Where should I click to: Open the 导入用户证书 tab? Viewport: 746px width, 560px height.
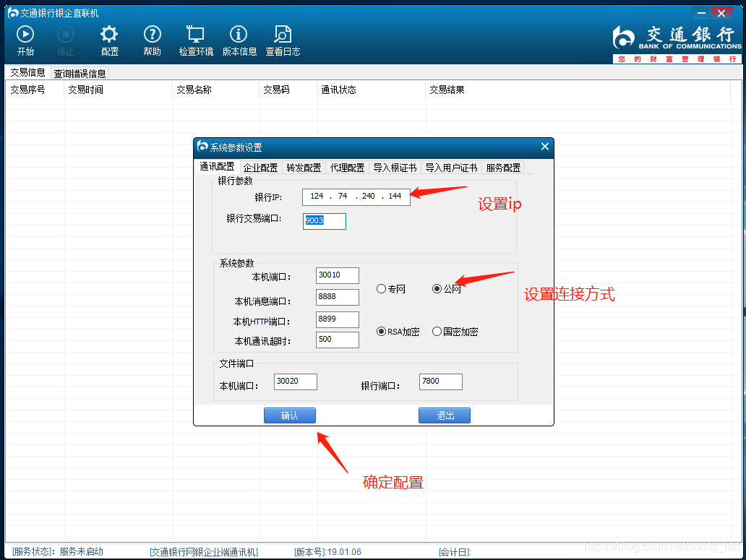(x=451, y=168)
